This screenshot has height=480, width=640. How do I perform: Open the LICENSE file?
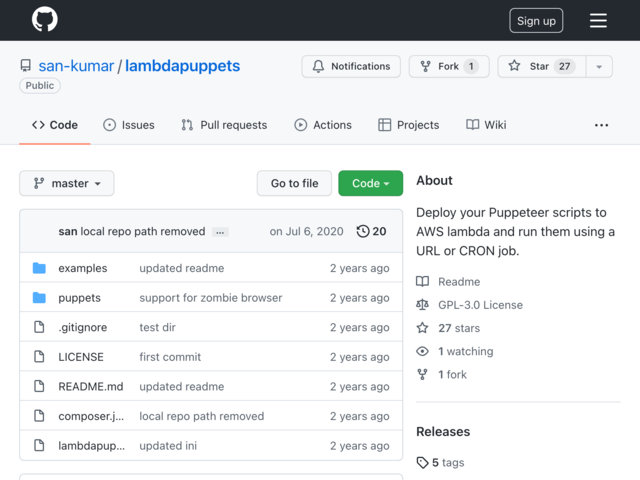coord(81,357)
